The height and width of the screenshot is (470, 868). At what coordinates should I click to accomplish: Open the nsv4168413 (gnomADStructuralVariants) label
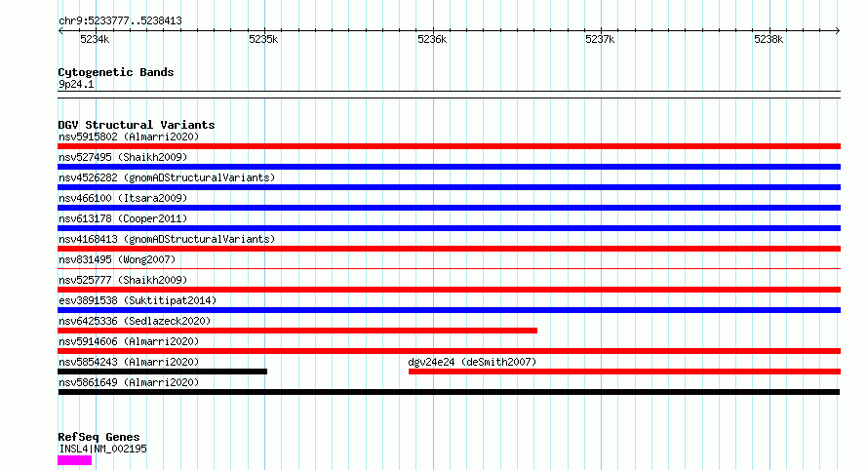click(x=167, y=239)
